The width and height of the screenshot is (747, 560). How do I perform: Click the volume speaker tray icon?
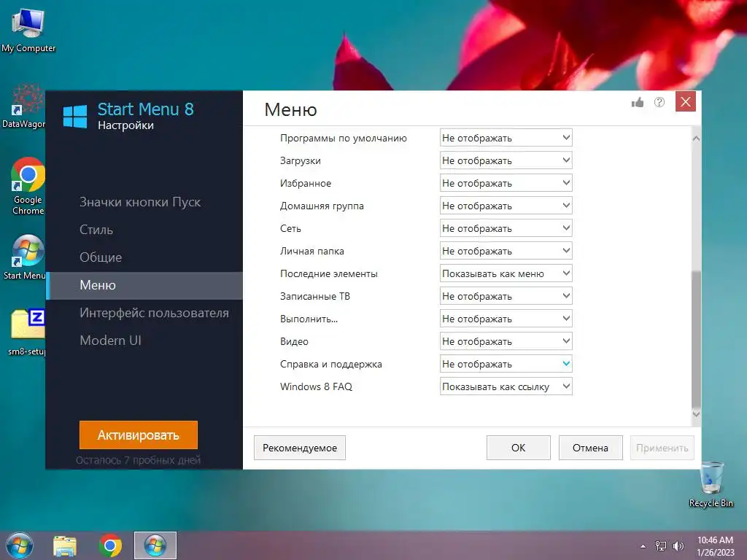(678, 546)
